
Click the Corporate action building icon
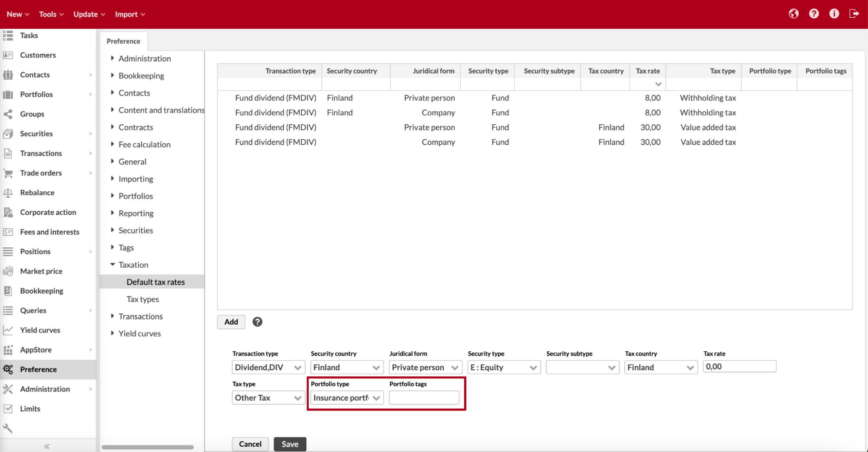pos(8,212)
